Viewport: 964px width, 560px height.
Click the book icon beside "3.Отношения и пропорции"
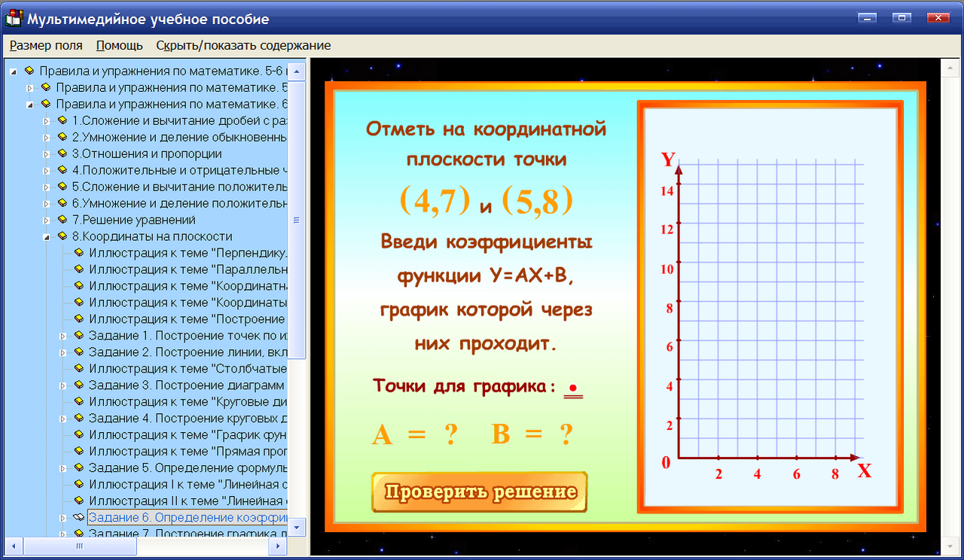click(x=63, y=154)
